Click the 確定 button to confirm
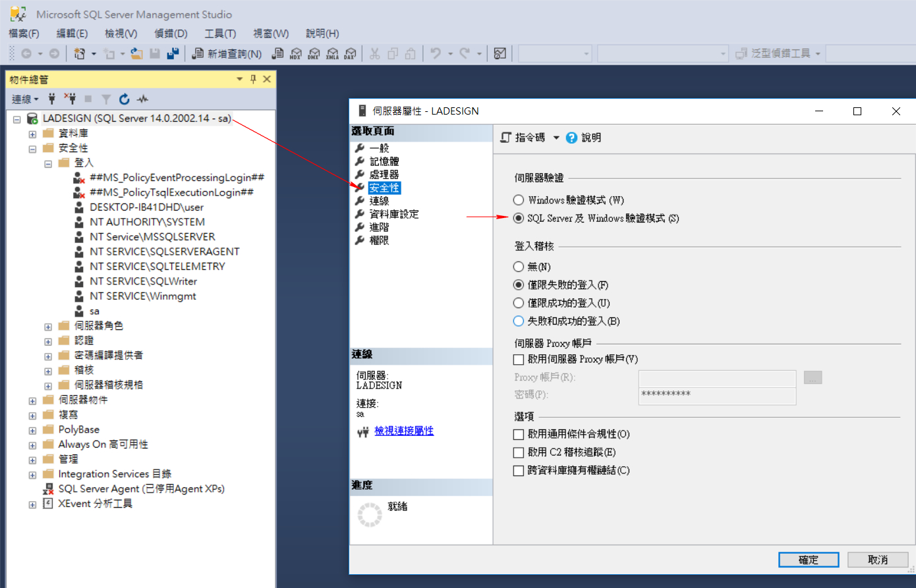This screenshot has width=916, height=588. pos(809,559)
